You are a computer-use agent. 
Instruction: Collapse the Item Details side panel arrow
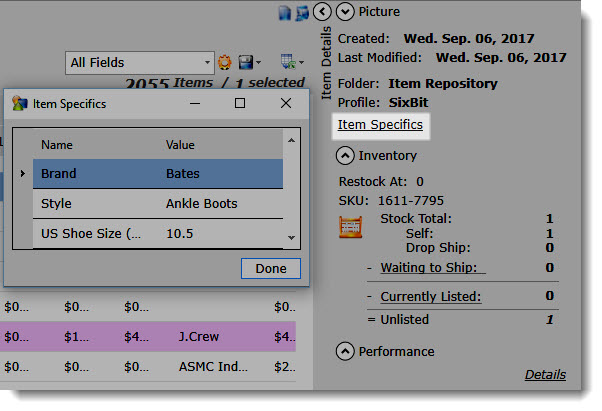(x=322, y=12)
